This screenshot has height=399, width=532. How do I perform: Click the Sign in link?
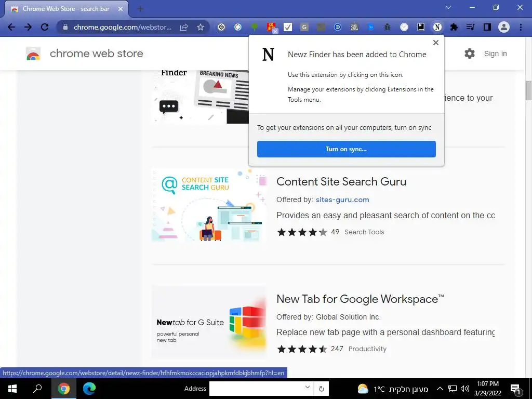[495, 54]
